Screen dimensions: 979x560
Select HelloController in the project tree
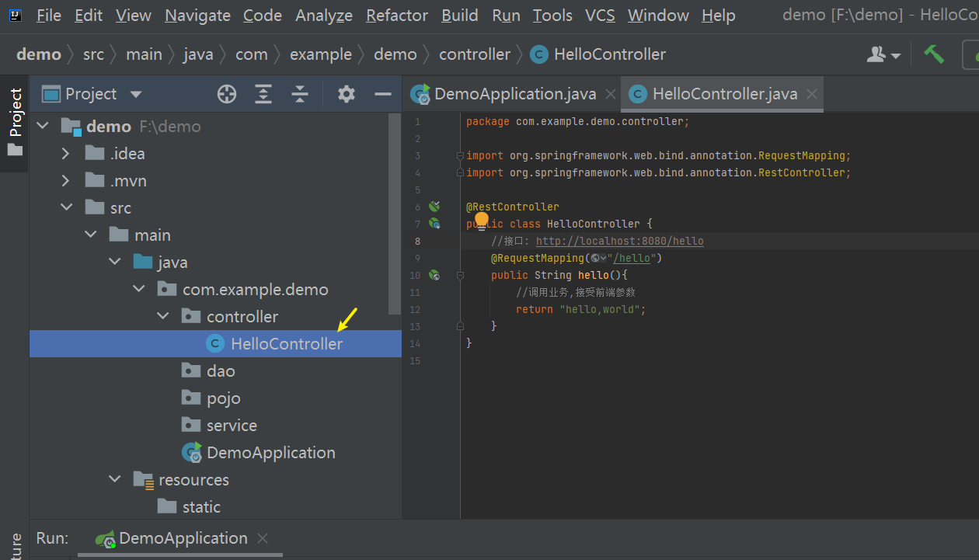[215, 343]
